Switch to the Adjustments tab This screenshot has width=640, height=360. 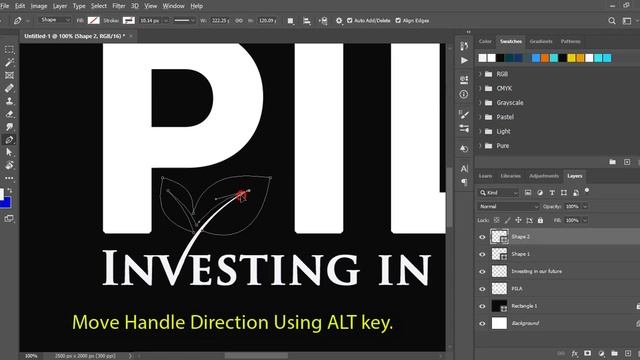544,176
